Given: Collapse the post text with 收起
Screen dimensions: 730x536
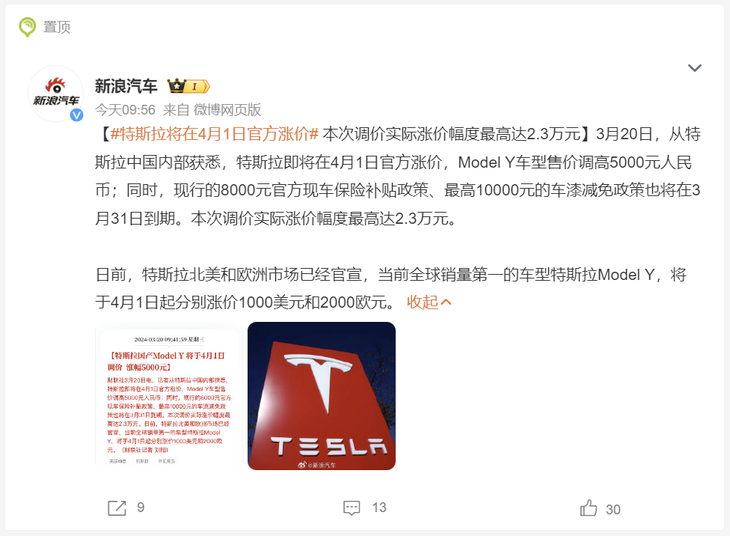Looking at the screenshot, I should click(x=429, y=302).
